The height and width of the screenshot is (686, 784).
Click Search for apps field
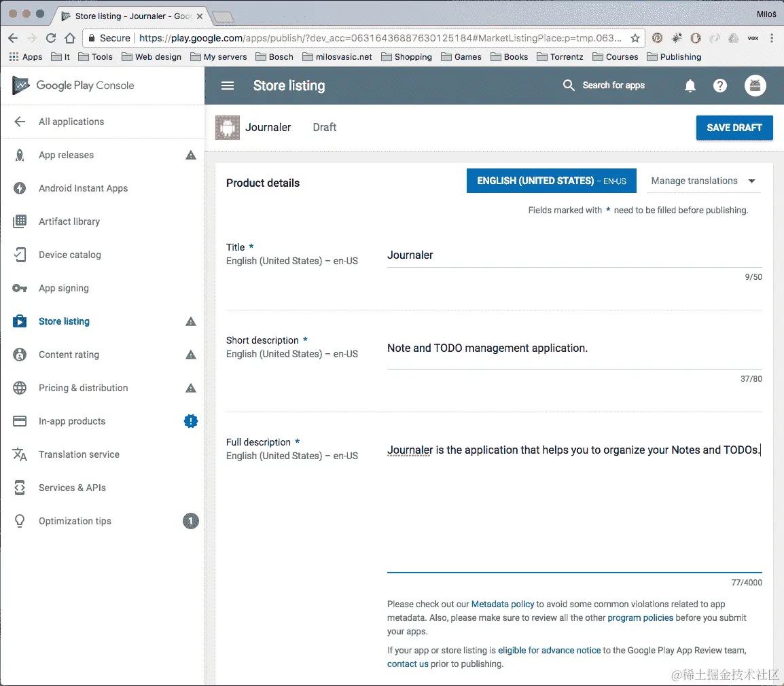(613, 85)
